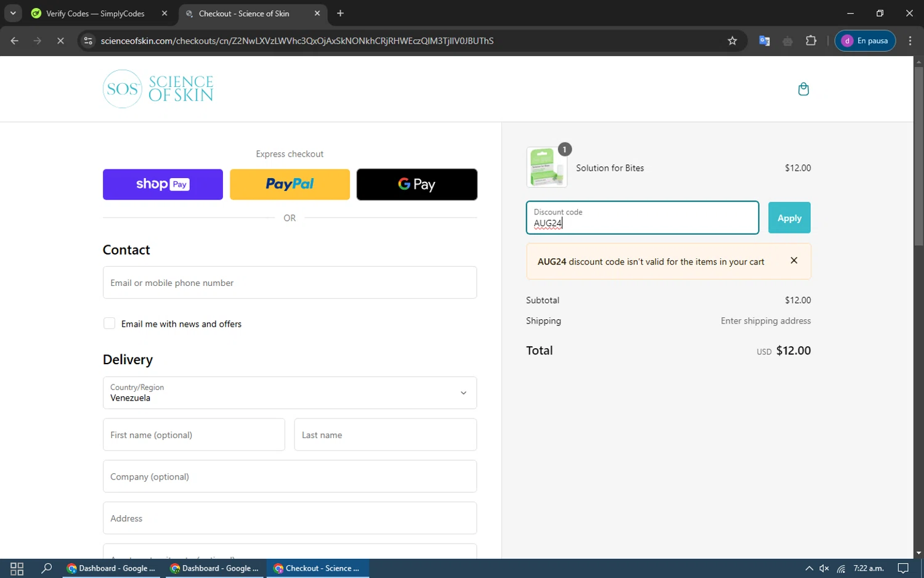924x578 pixels.
Task: Click the Address field
Action: point(290,518)
